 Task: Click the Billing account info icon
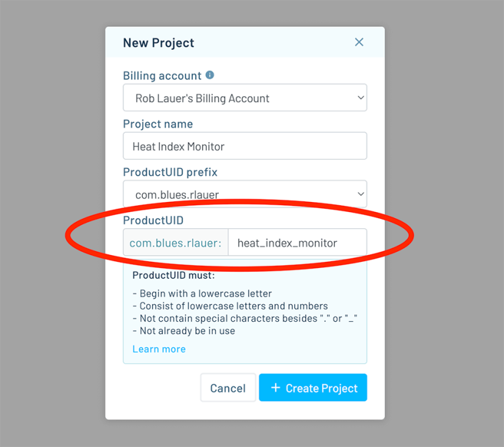coord(210,75)
